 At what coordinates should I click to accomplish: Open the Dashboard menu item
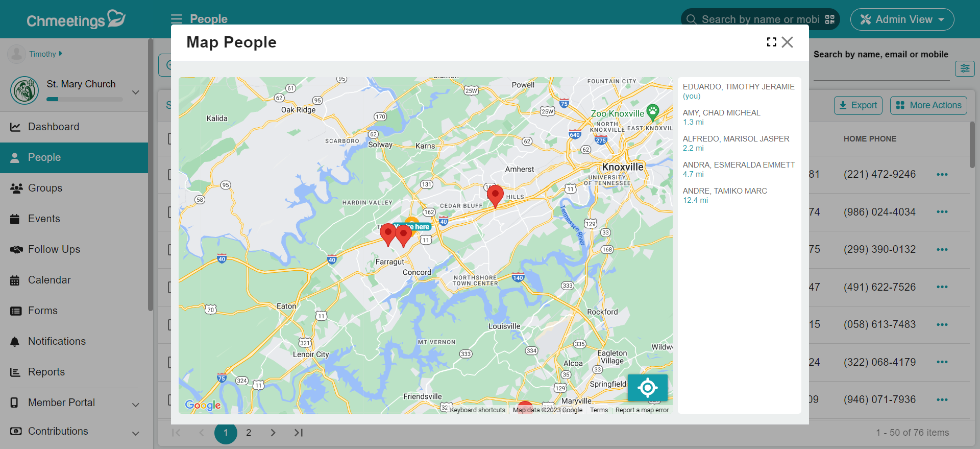point(74,127)
